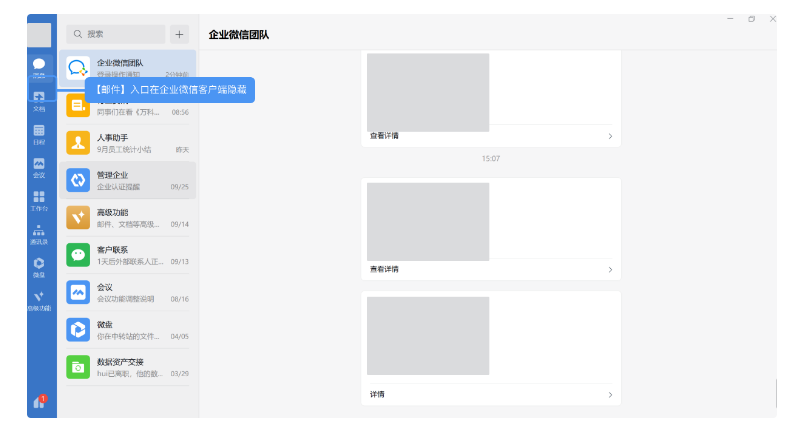
Task: Click the first message card's 查看详情 link
Action: click(384, 136)
